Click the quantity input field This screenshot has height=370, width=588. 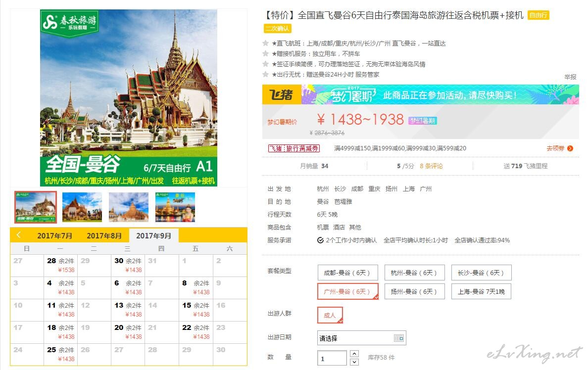tap(332, 358)
